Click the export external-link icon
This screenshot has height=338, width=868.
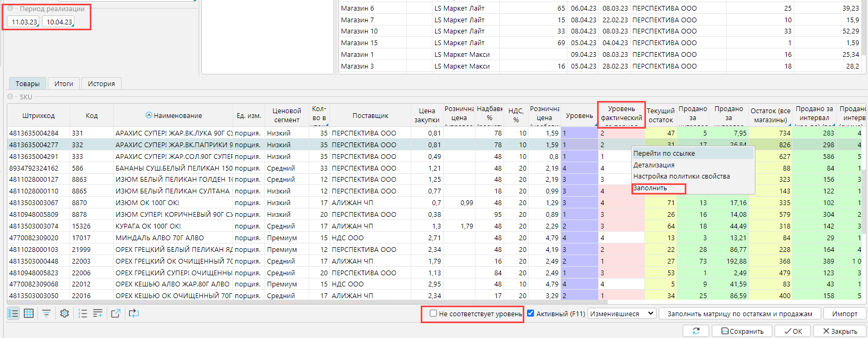115,314
